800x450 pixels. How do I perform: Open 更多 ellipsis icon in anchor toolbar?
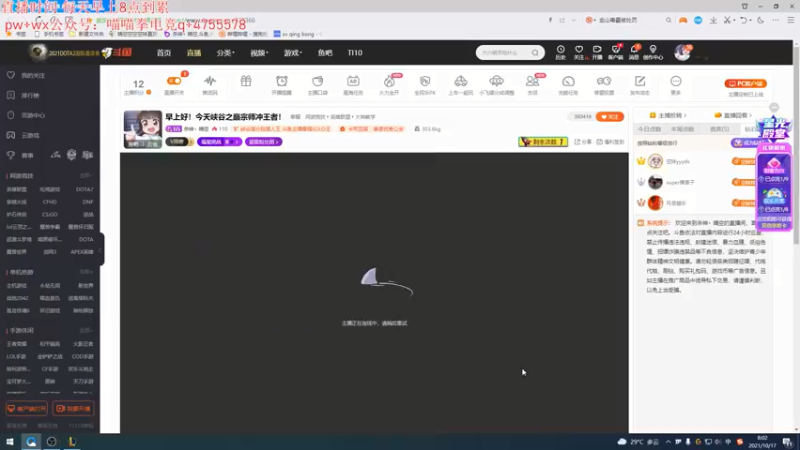[676, 81]
